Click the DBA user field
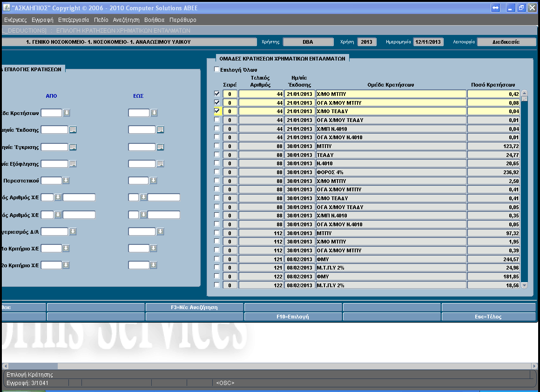Viewport: 540px width, 392px height. (308, 42)
